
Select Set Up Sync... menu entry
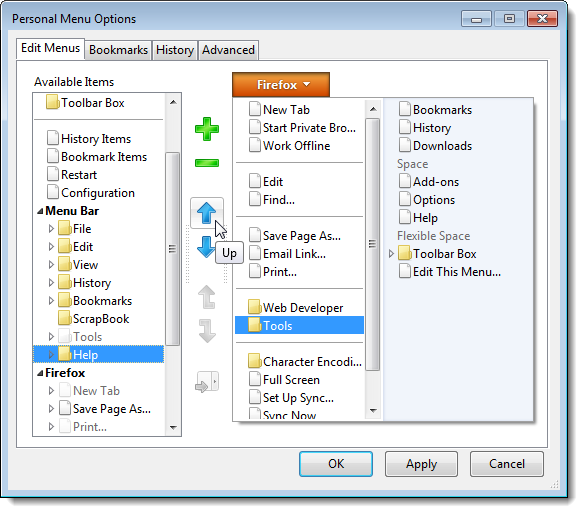click(x=292, y=397)
